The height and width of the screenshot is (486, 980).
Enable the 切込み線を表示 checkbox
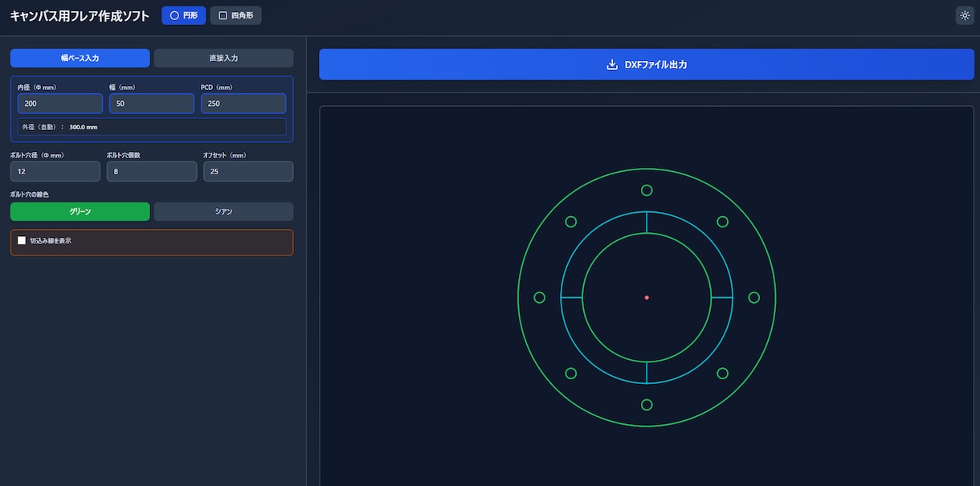point(22,241)
